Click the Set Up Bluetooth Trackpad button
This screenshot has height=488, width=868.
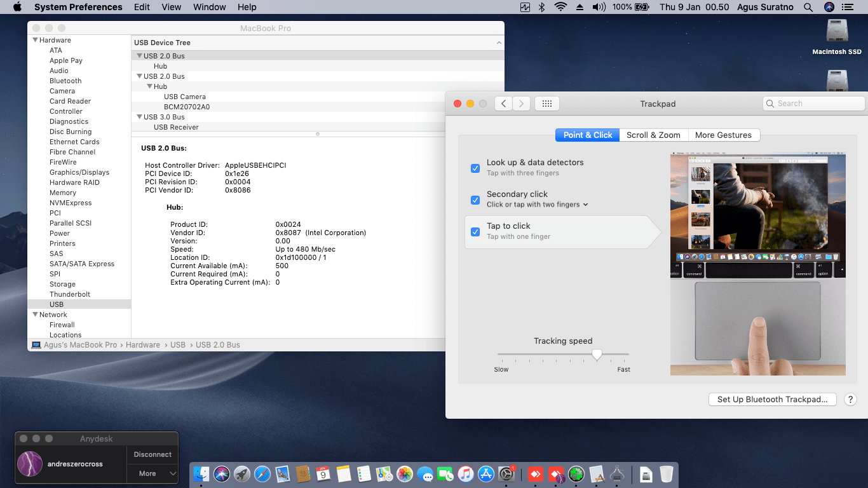[772, 400]
